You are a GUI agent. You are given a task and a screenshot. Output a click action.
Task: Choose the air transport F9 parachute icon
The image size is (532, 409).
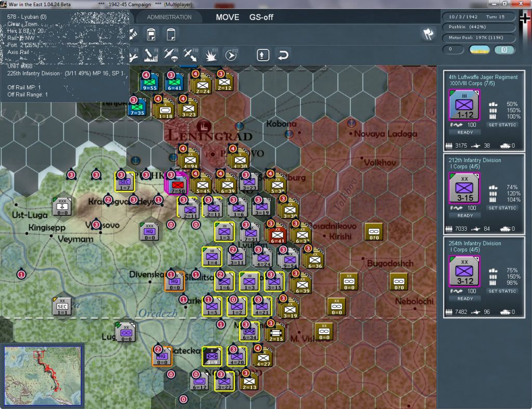[171, 55]
